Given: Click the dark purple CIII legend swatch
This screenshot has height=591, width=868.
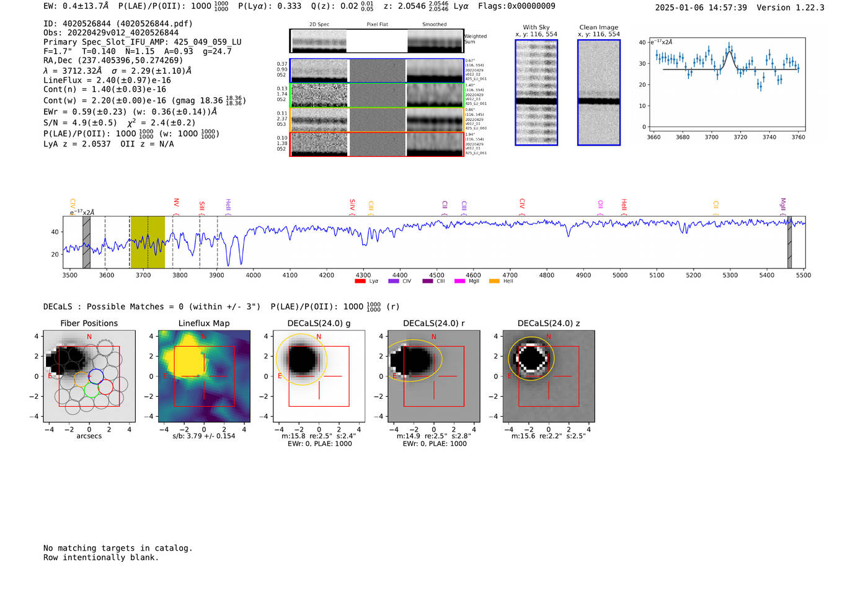Looking at the screenshot, I should [x=428, y=281].
